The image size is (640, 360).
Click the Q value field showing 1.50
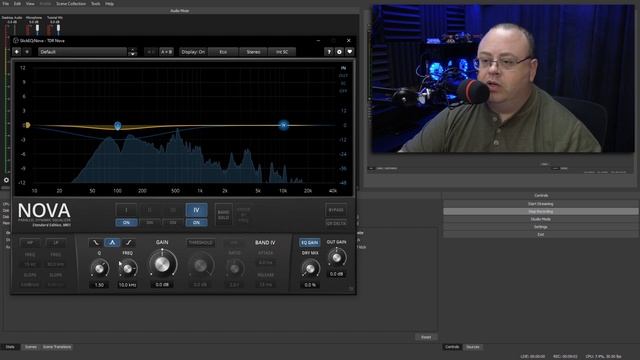pos(99,285)
